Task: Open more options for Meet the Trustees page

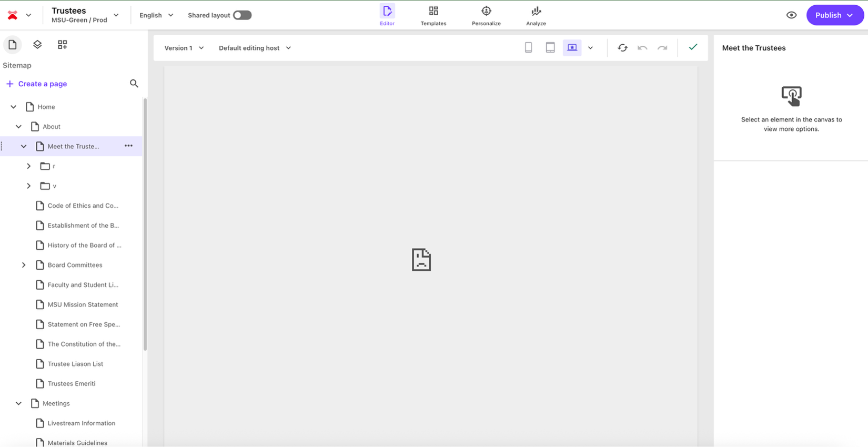Action: (128, 146)
